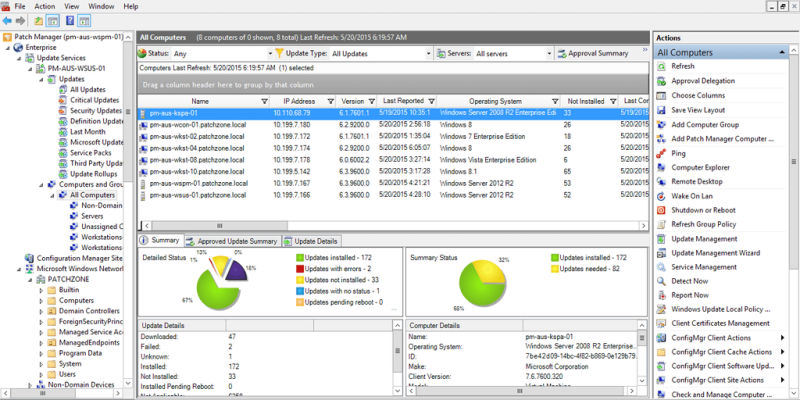Viewport: 800px width, 400px height.
Task: Switch to Update Details tab
Action: [x=311, y=241]
